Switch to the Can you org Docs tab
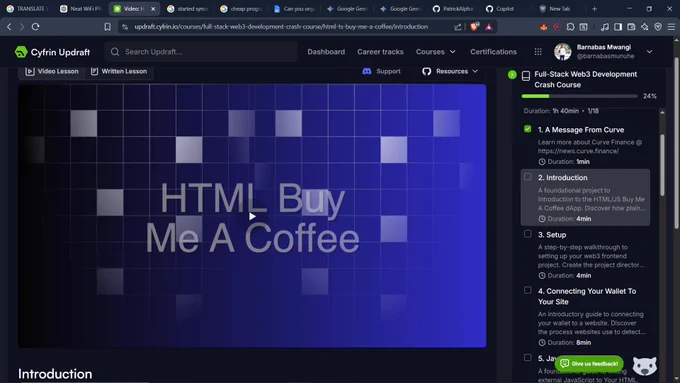680x383 pixels. [x=294, y=9]
